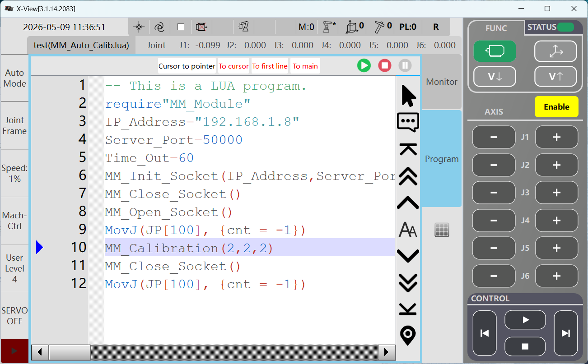Open the Monitor tab
The width and height of the screenshot is (588, 364).
[x=442, y=82]
